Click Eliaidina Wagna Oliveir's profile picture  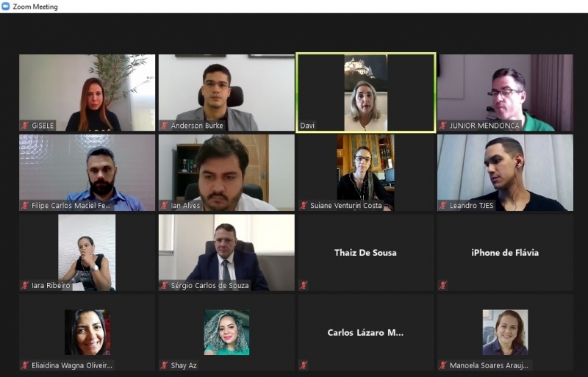pos(87,332)
